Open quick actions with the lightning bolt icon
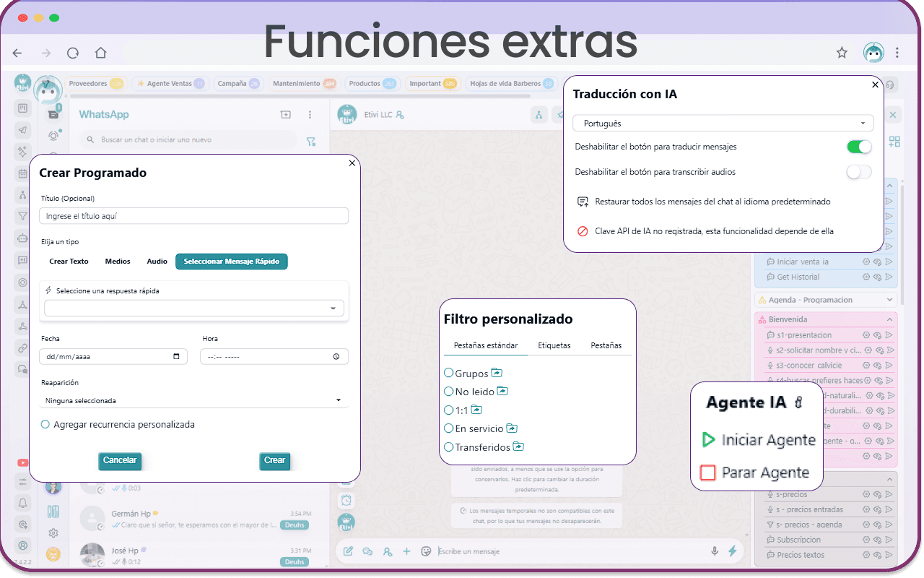The image size is (924, 578). pyautogui.click(x=733, y=551)
